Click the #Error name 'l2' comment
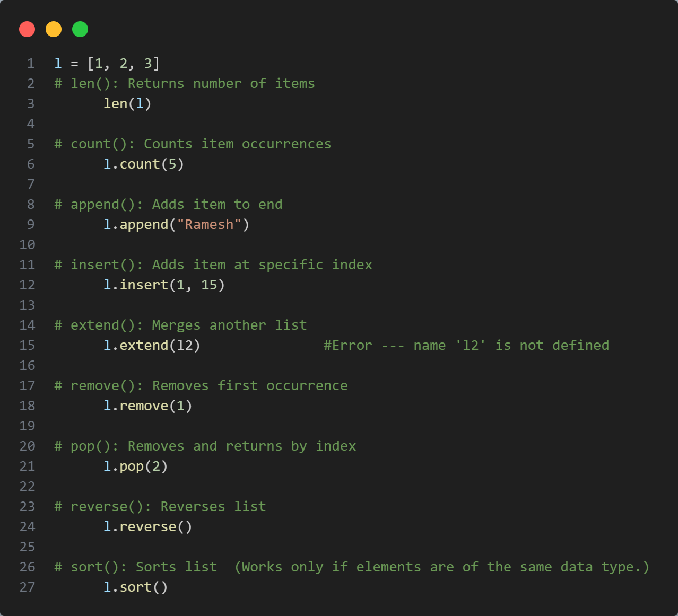This screenshot has width=678, height=616. (x=466, y=346)
